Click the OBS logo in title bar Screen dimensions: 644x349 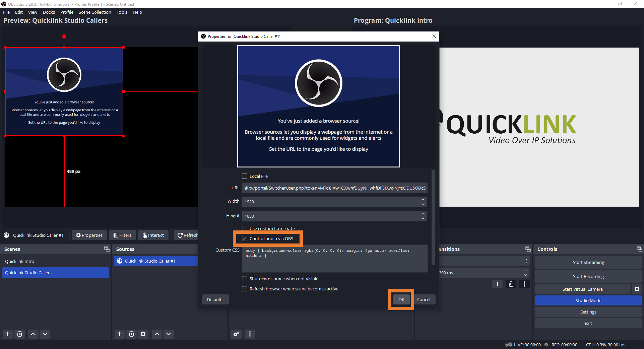[x=4, y=4]
